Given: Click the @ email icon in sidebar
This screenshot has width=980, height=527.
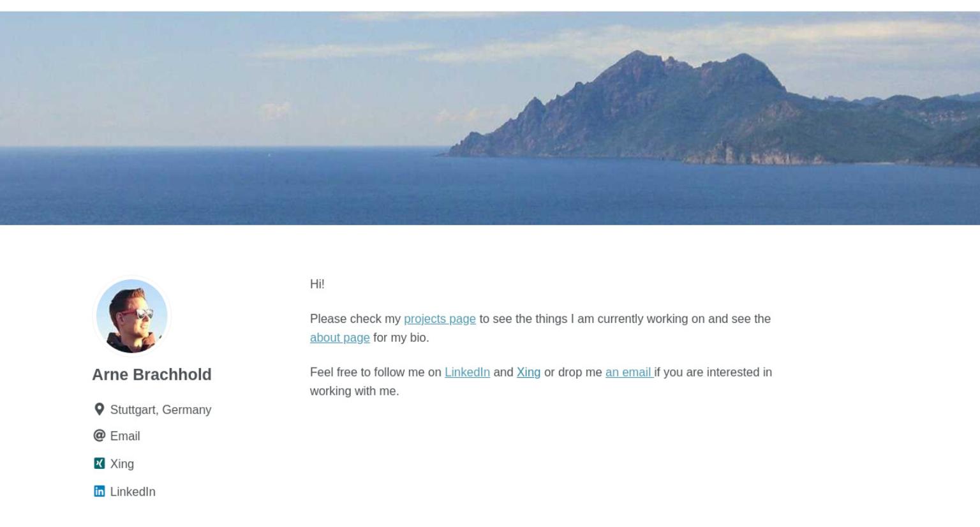Looking at the screenshot, I should coord(99,436).
